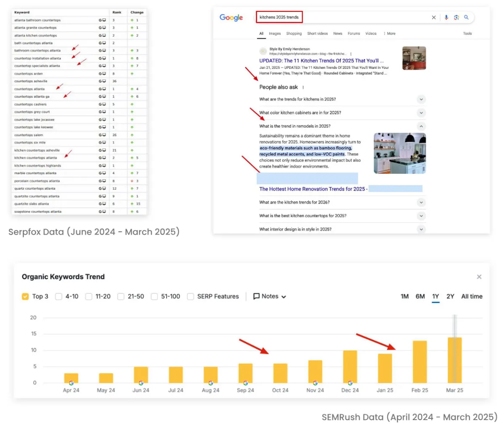Screen dimensions: 504x431
Task: Set chart range to 6M
Action: 420,296
